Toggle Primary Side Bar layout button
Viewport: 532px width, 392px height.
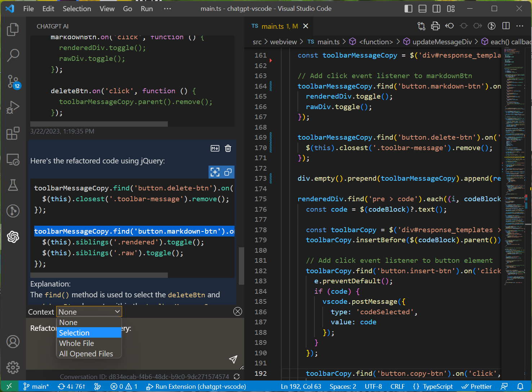[408, 9]
